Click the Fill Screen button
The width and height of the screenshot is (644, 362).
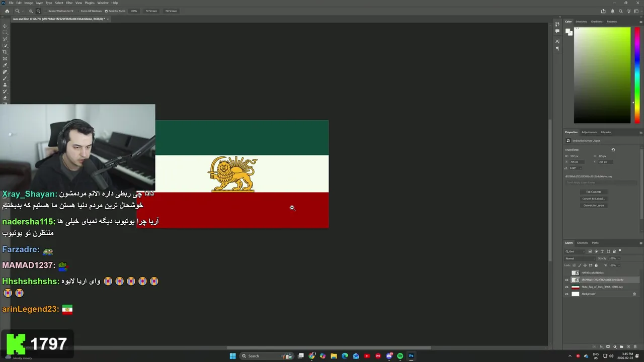click(x=171, y=11)
